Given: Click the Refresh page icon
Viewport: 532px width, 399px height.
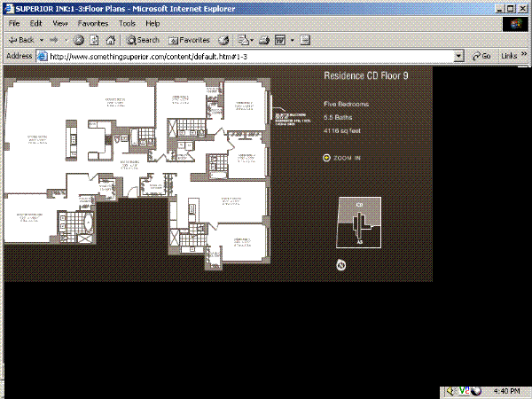Looking at the screenshot, I should (93, 40).
